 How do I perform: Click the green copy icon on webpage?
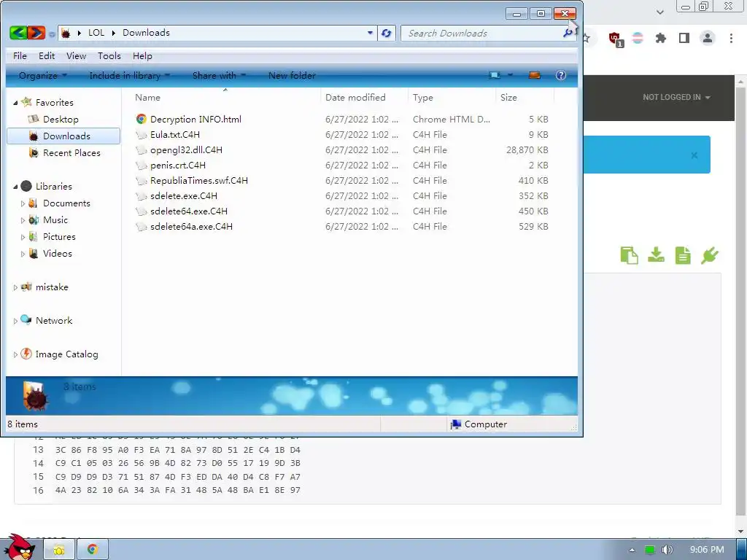tap(630, 255)
